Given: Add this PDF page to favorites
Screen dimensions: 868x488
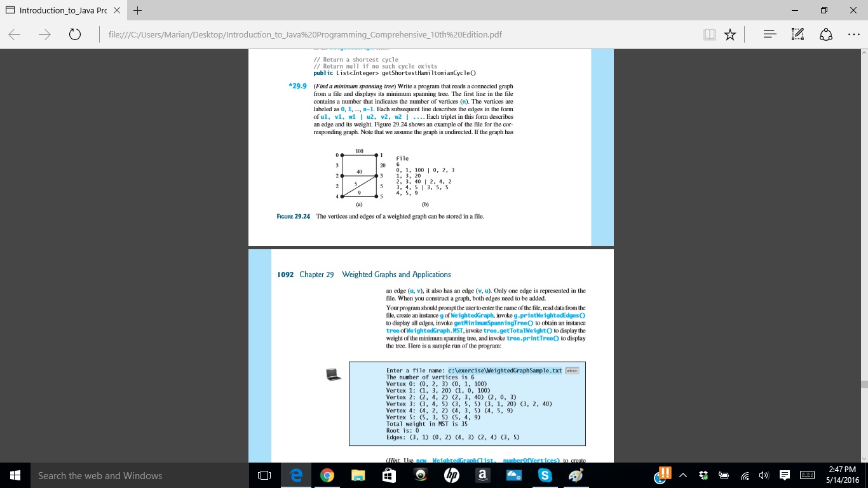Looking at the screenshot, I should (x=730, y=34).
